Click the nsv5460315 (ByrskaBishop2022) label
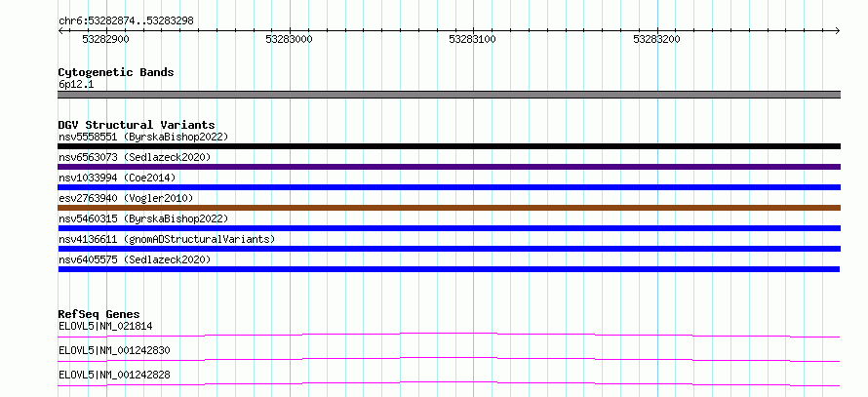 click(x=143, y=218)
